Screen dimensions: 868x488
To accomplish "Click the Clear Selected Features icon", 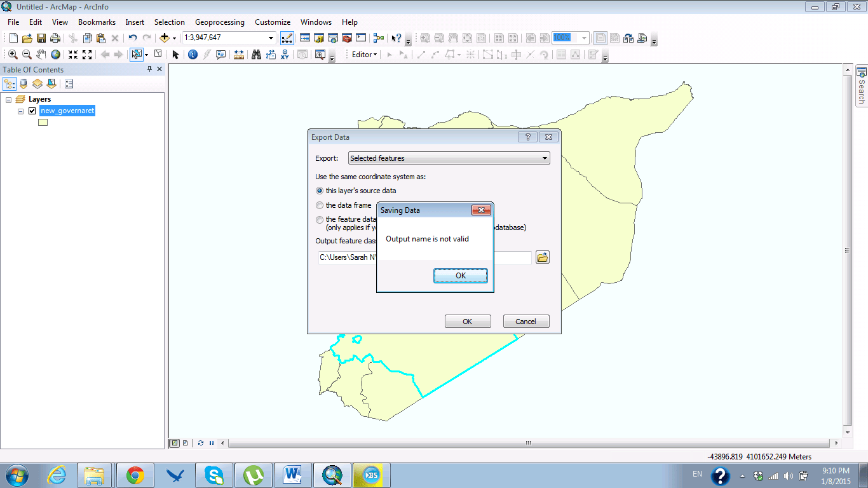I will (158, 55).
